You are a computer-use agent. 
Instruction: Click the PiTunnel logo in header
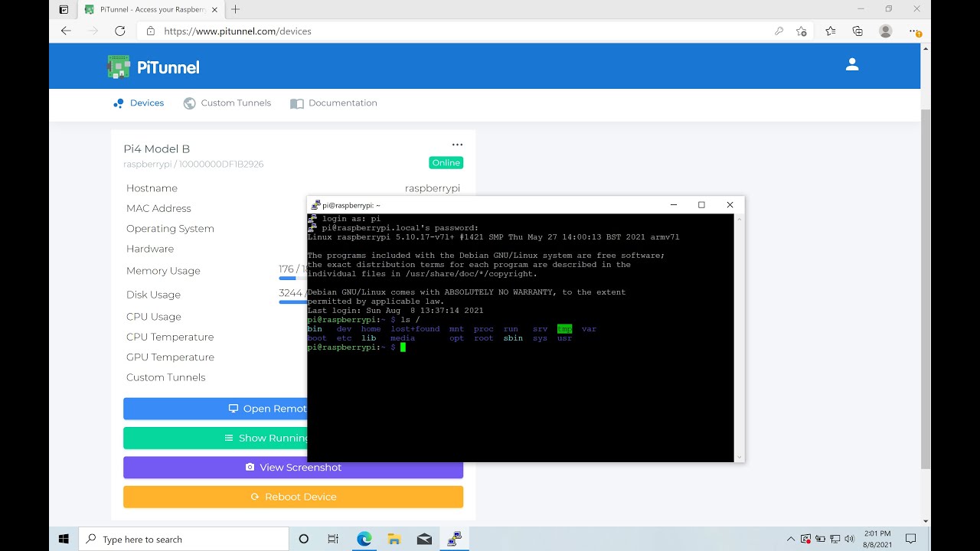tap(154, 67)
